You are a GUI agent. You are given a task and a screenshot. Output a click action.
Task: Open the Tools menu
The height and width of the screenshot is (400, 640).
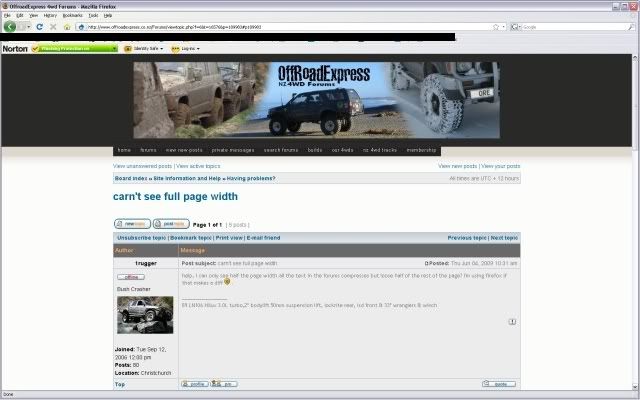tap(93, 16)
